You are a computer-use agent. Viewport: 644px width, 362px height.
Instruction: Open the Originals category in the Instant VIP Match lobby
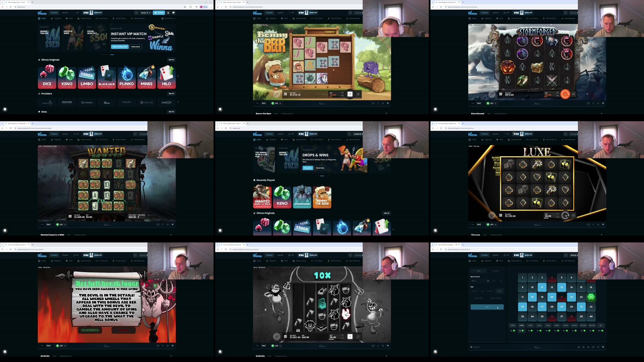56,19
